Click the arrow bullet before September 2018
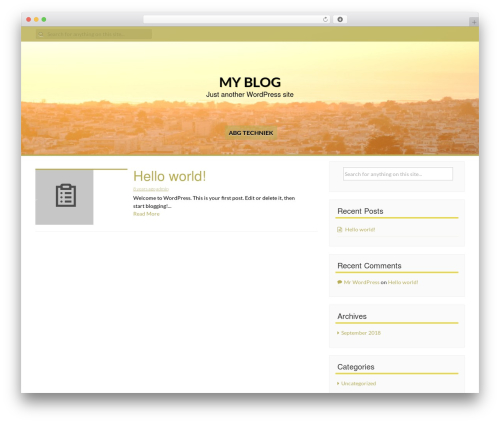This screenshot has height=423, width=500. (x=338, y=333)
